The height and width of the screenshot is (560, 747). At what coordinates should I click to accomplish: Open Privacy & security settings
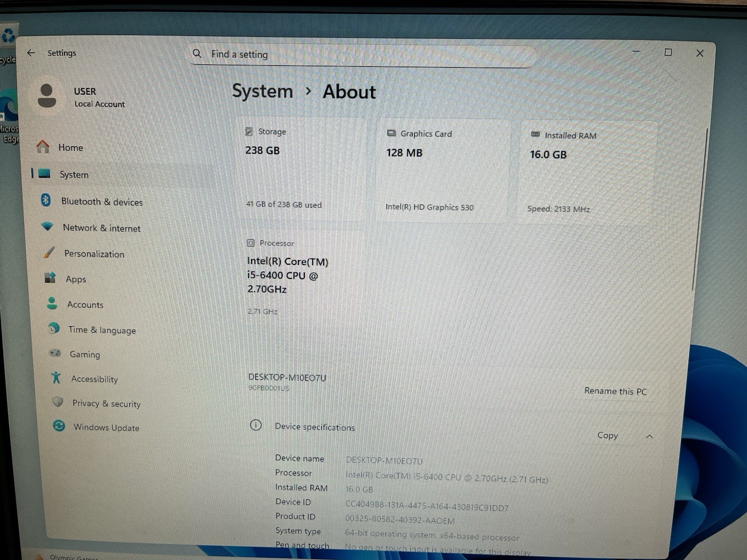(106, 403)
